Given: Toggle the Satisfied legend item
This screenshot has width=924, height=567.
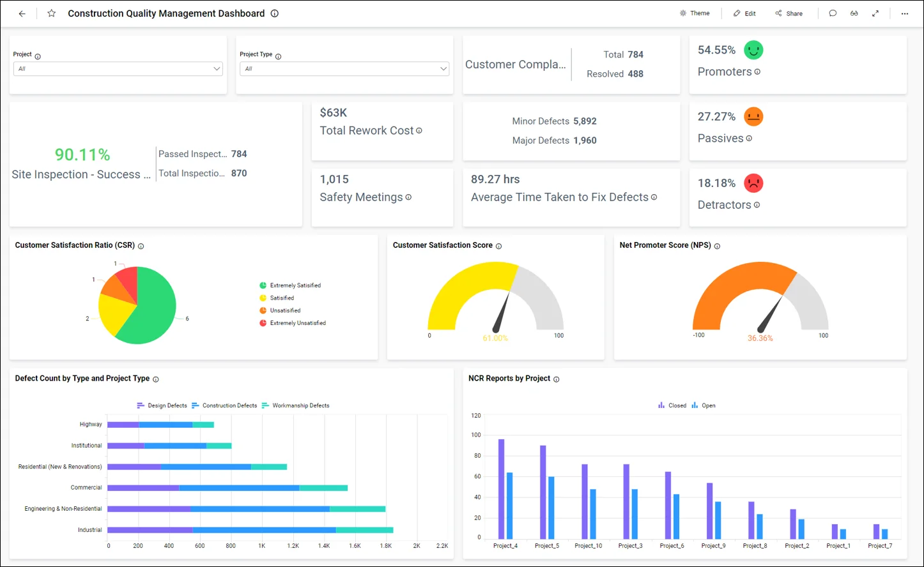Looking at the screenshot, I should (277, 298).
